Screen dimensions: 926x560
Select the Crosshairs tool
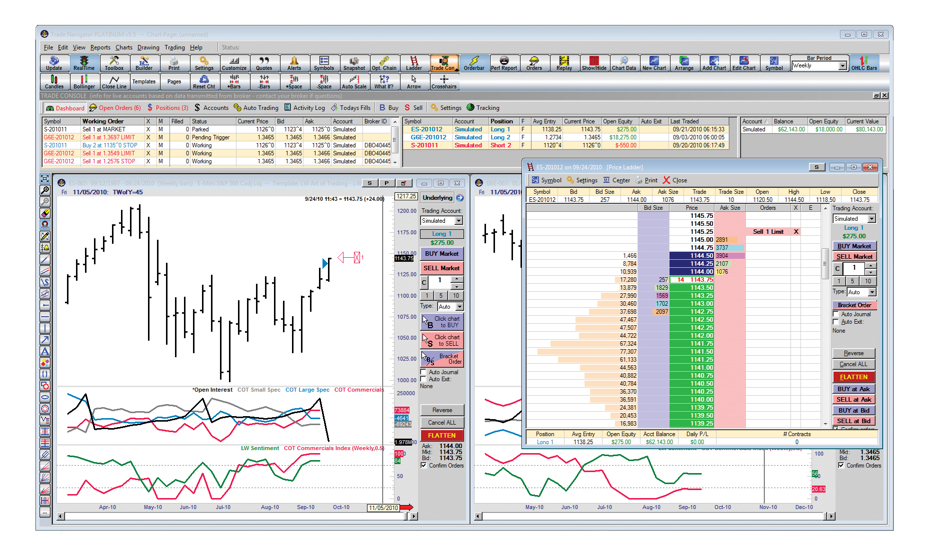pyautogui.click(x=444, y=82)
